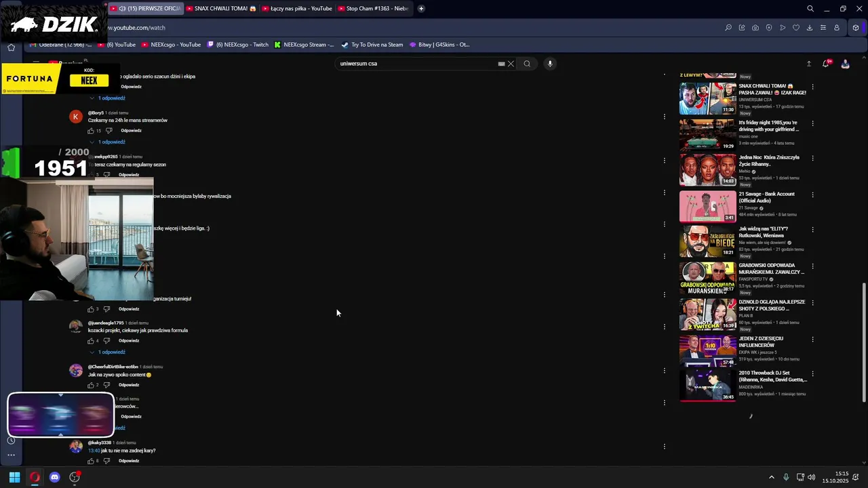
Task: Open the on-screen keyboard in the search box
Action: pyautogui.click(x=501, y=64)
